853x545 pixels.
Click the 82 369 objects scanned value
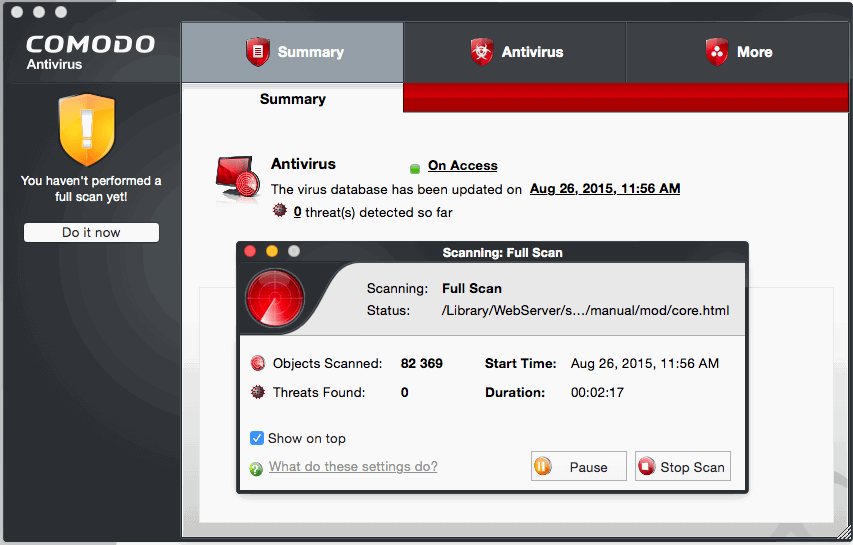422,363
